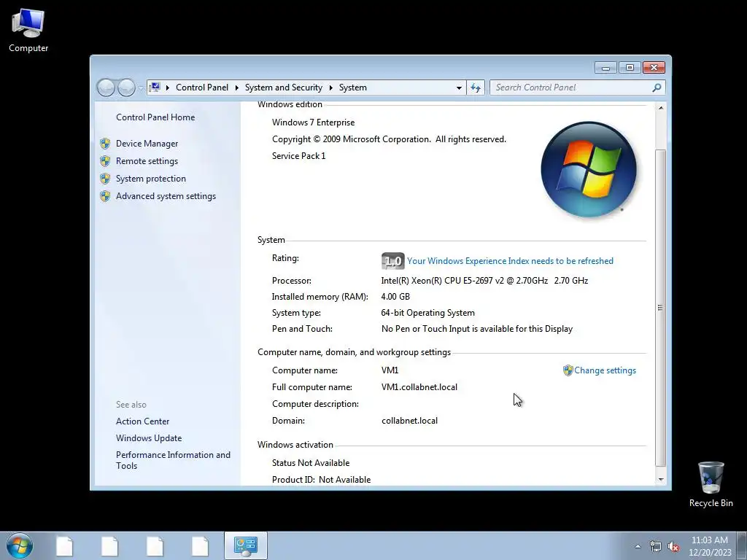Open System protection link
This screenshot has height=560, width=747.
[150, 179]
